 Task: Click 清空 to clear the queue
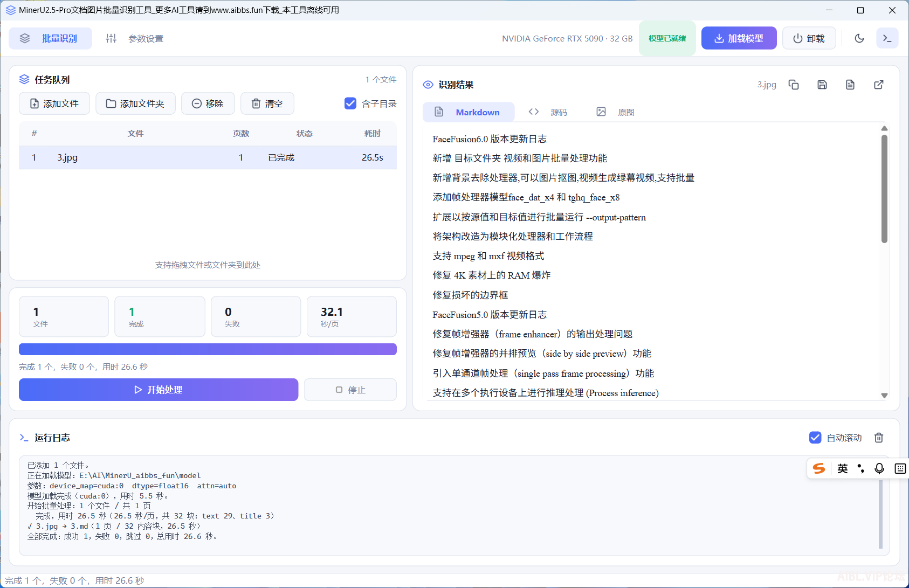(267, 103)
